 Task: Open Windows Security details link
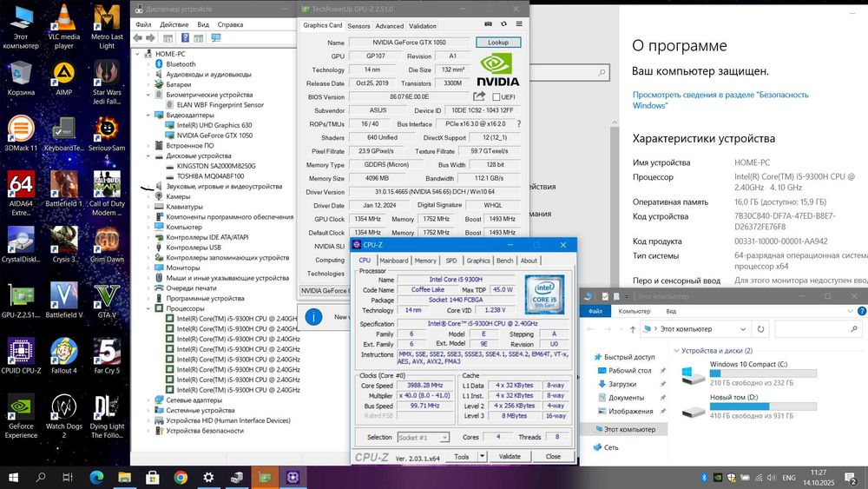720,100
